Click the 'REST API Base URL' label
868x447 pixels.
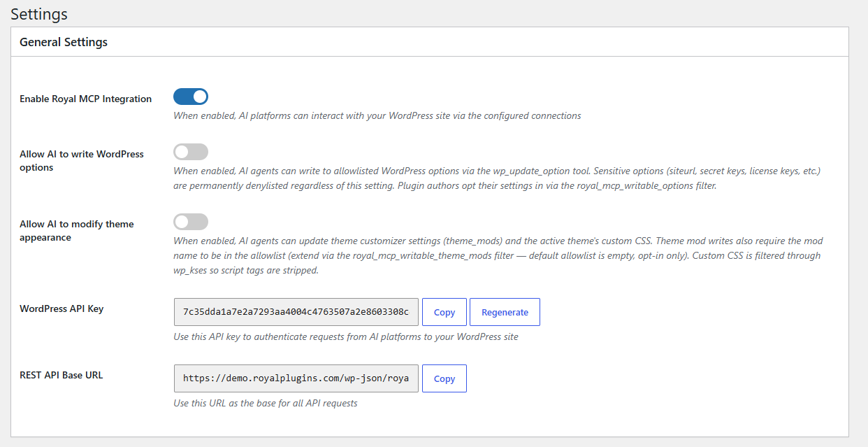(x=61, y=375)
